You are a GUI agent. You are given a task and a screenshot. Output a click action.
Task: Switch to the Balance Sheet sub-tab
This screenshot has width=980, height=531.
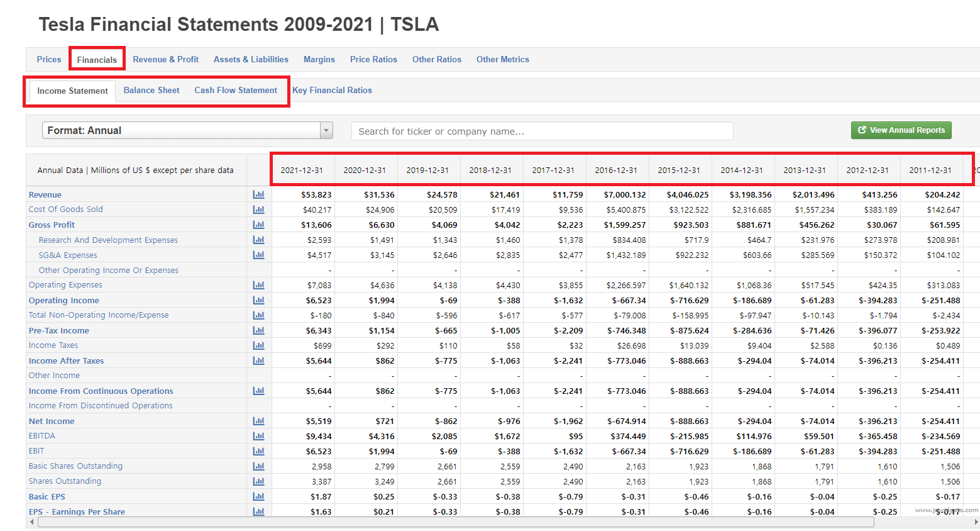(x=151, y=90)
